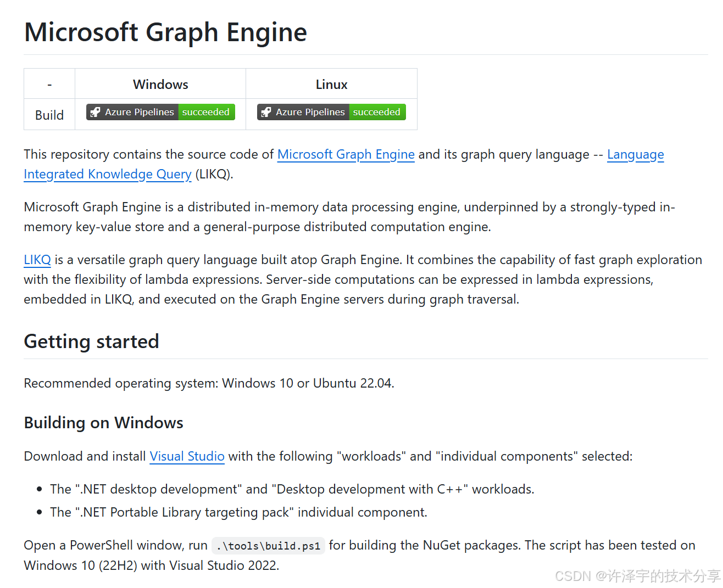Select the Windows column header cell
Viewport: 723px width, 588px height.
(x=160, y=84)
